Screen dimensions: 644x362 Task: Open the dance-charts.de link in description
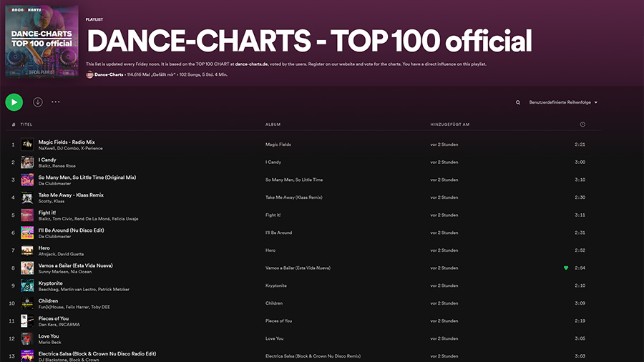point(251,64)
